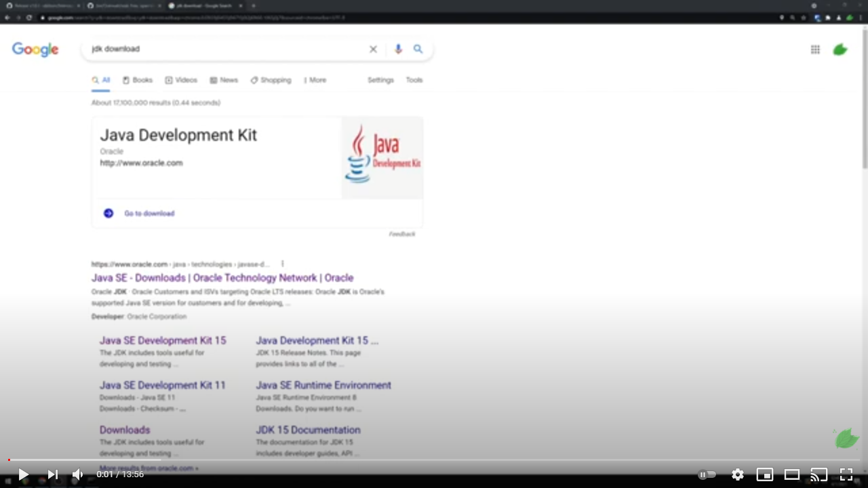This screenshot has height=488, width=868.
Task: Open Java SE Downloads Oracle result
Action: click(222, 278)
